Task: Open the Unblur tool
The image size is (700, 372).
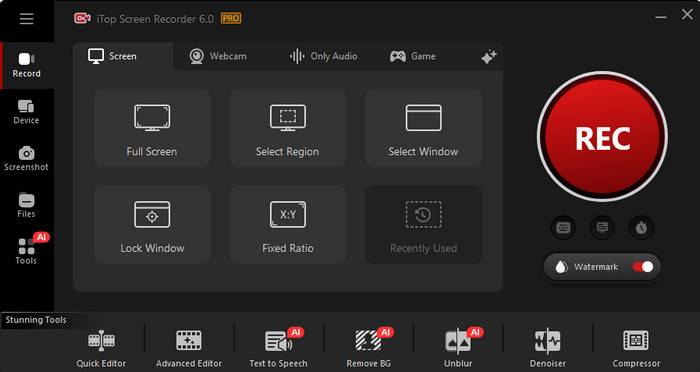Action: click(x=458, y=348)
